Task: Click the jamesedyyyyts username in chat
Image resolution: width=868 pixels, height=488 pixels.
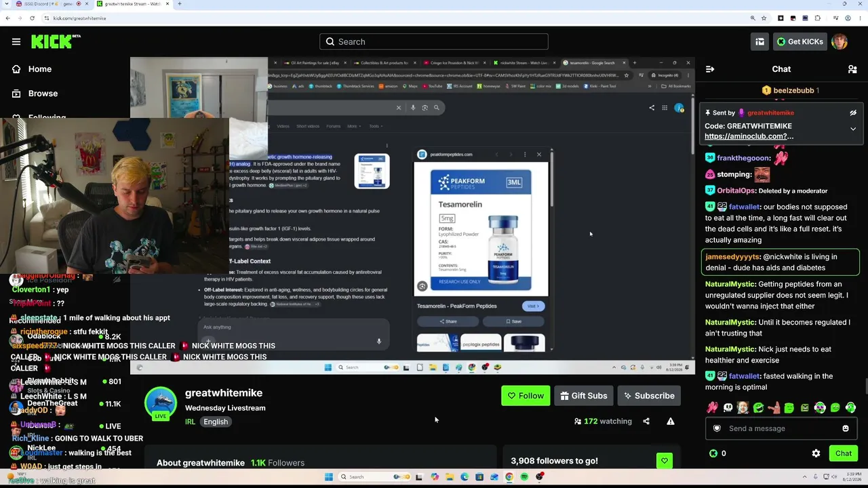Action: pos(734,257)
